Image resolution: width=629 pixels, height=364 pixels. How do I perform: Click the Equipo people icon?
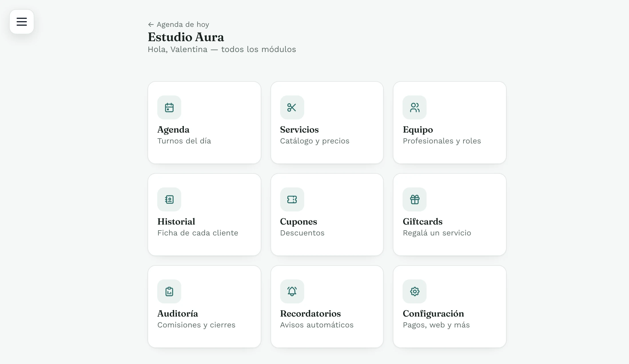tap(415, 107)
